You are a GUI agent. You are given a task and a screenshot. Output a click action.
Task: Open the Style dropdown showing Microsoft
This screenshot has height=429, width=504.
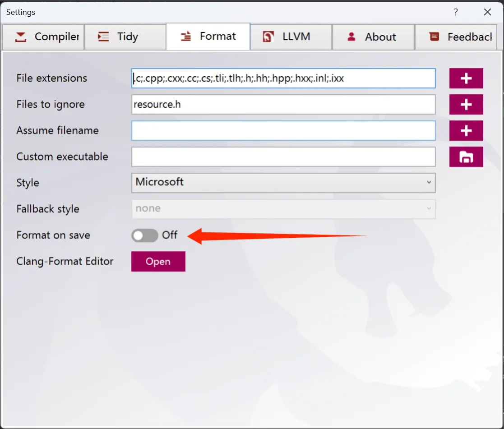tap(283, 183)
